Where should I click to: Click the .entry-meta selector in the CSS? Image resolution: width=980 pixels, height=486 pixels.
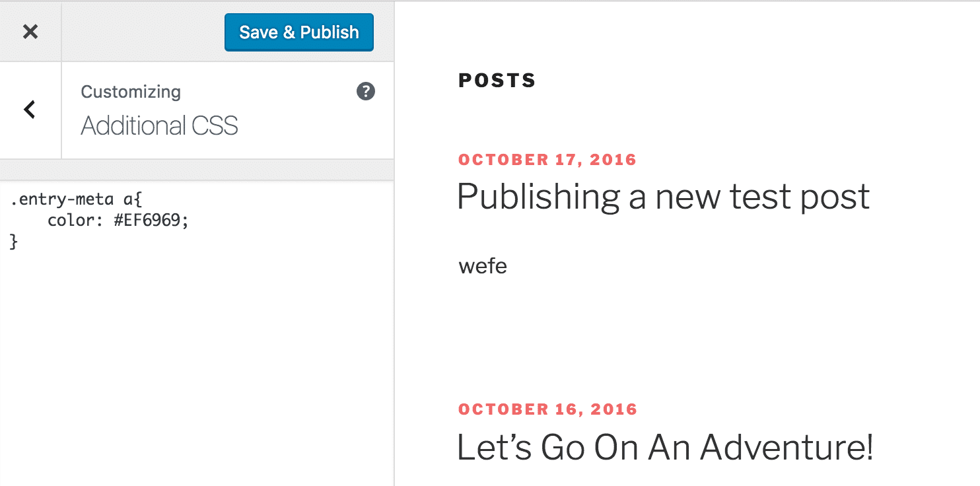click(x=61, y=199)
